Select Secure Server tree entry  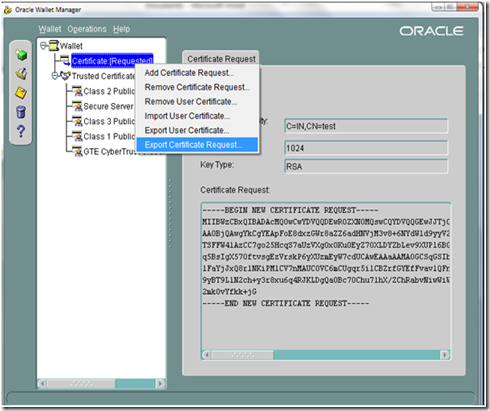108,106
